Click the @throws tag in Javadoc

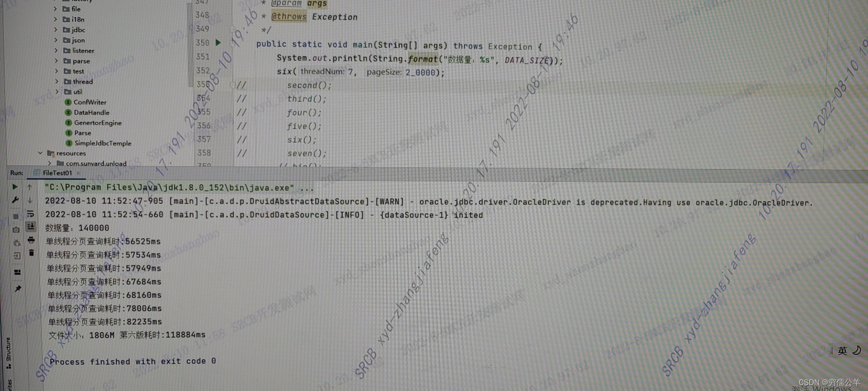point(289,17)
